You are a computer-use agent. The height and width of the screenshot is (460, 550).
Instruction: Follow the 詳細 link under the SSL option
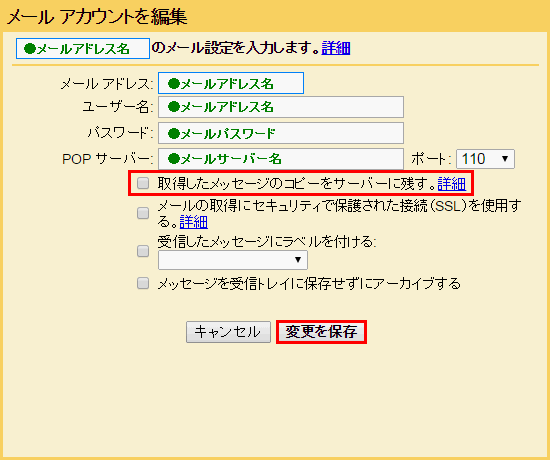(x=194, y=222)
